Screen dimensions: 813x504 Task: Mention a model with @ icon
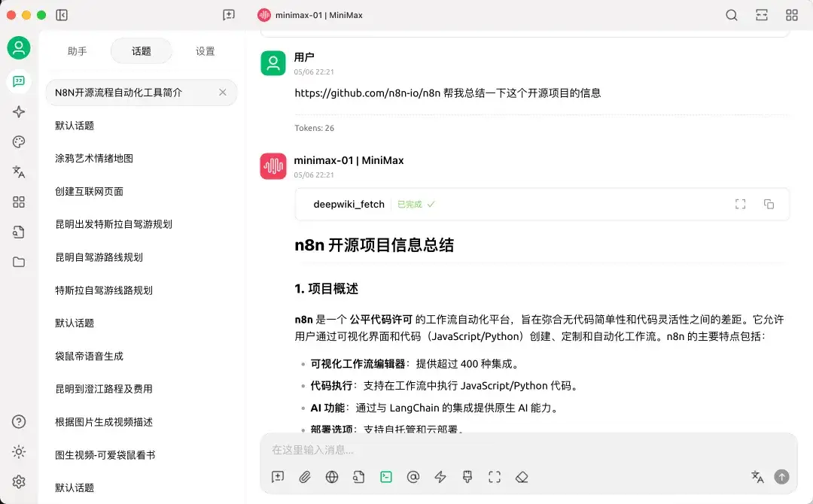(x=413, y=477)
